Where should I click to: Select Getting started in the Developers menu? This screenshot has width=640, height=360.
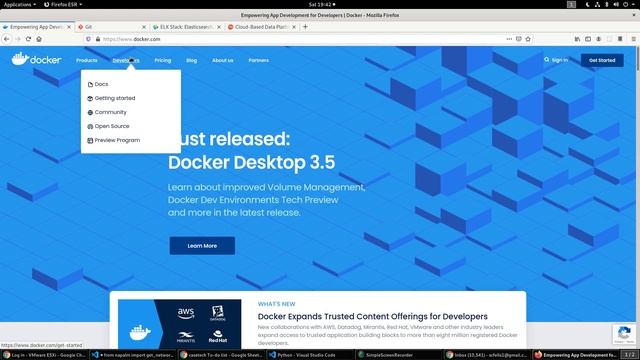pyautogui.click(x=111, y=98)
